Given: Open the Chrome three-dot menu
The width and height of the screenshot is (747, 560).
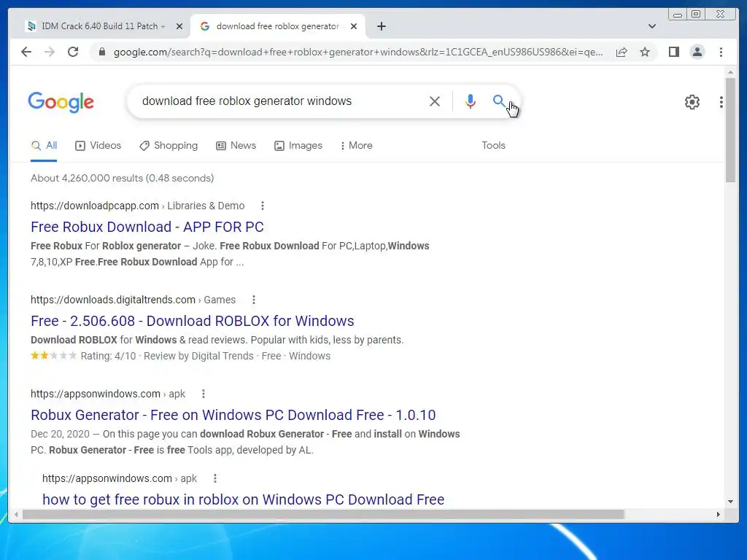Looking at the screenshot, I should point(721,52).
